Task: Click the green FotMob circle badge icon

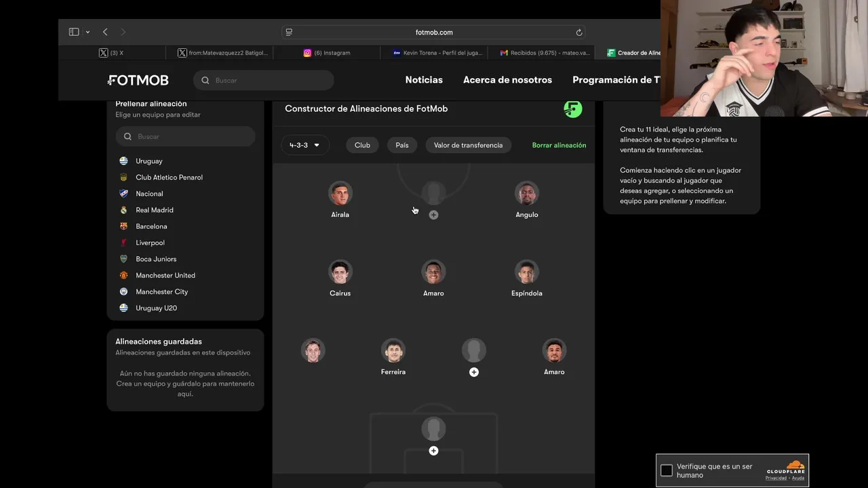Action: pyautogui.click(x=573, y=108)
